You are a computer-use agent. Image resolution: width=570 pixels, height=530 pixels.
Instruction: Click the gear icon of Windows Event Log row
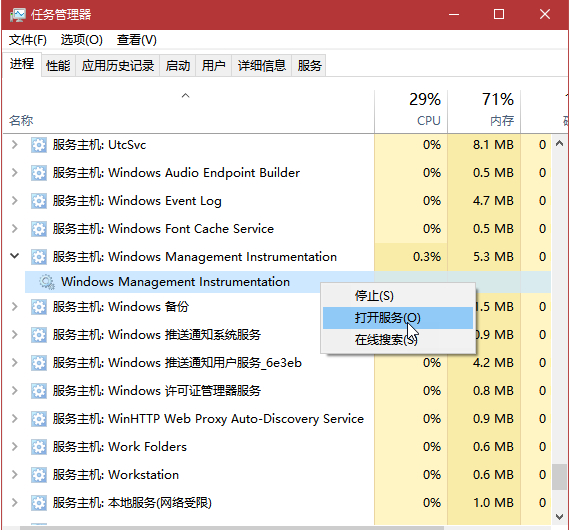[39, 201]
